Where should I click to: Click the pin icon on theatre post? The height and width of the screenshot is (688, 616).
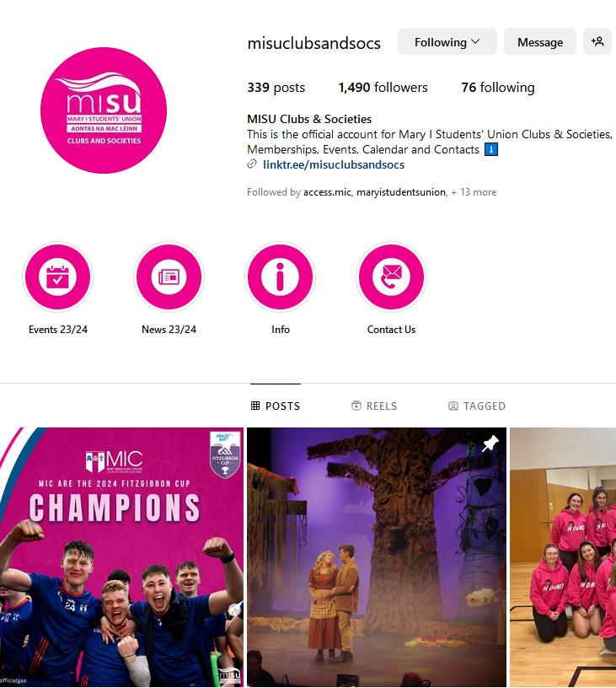(x=490, y=443)
